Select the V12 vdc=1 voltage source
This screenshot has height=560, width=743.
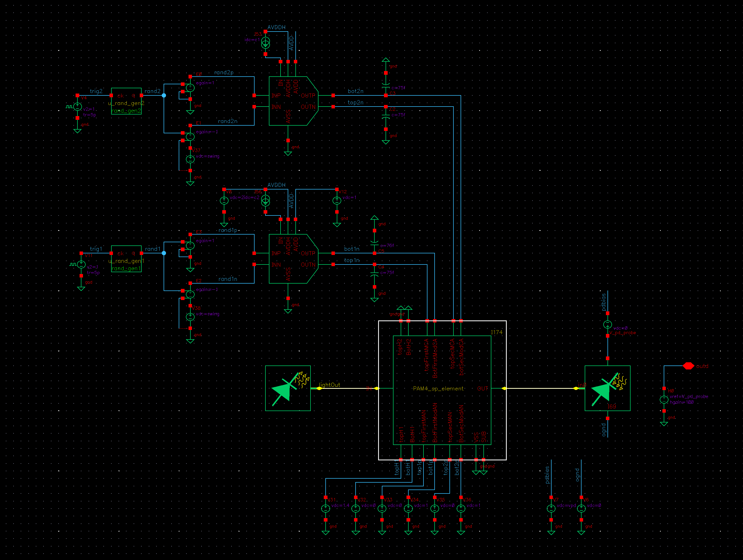coord(337,200)
